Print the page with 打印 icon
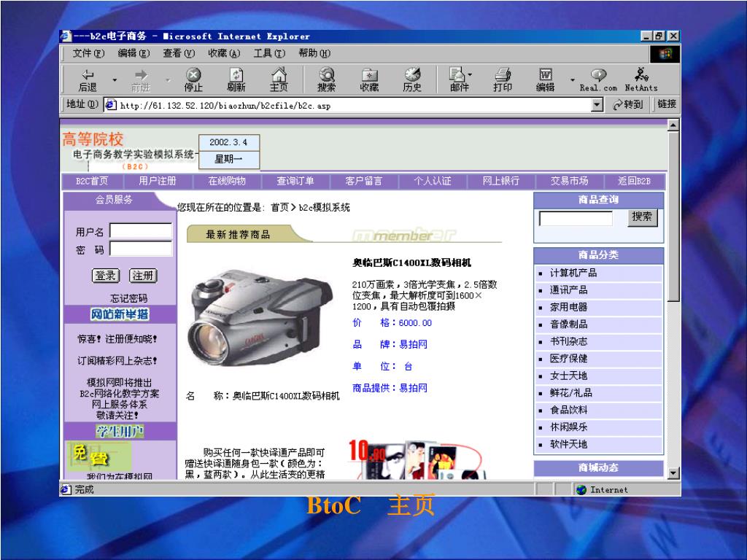The image size is (747, 560). 503,80
